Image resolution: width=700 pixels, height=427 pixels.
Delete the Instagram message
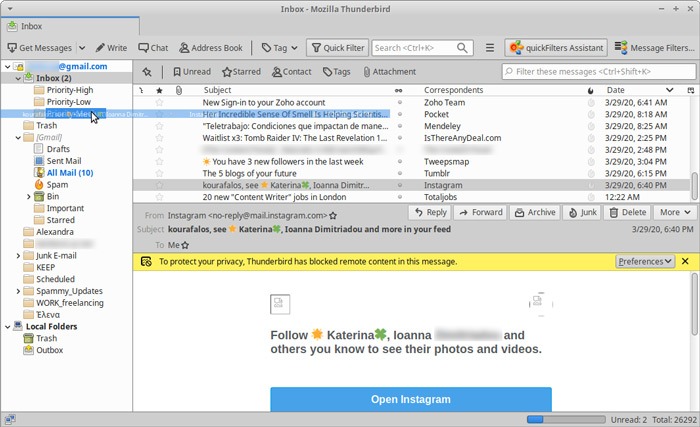[x=628, y=213]
